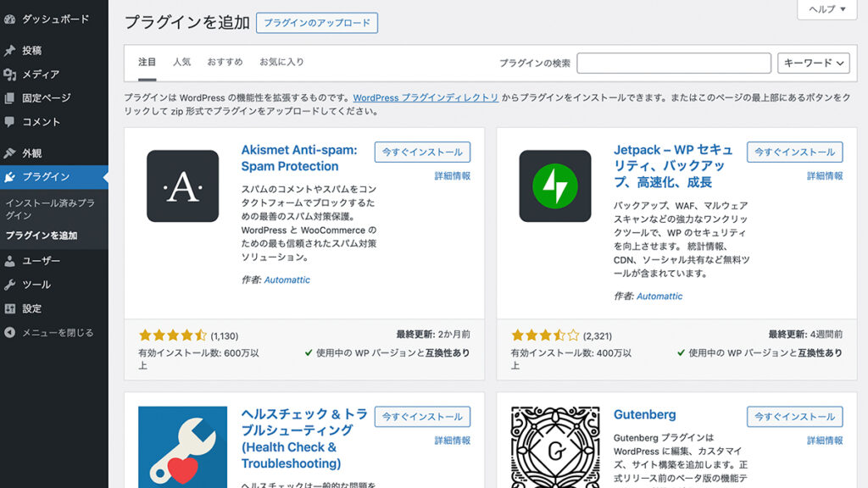Viewport: 868px width, 488px height.
Task: Click the プラグインのアップロード button
Action: (317, 23)
